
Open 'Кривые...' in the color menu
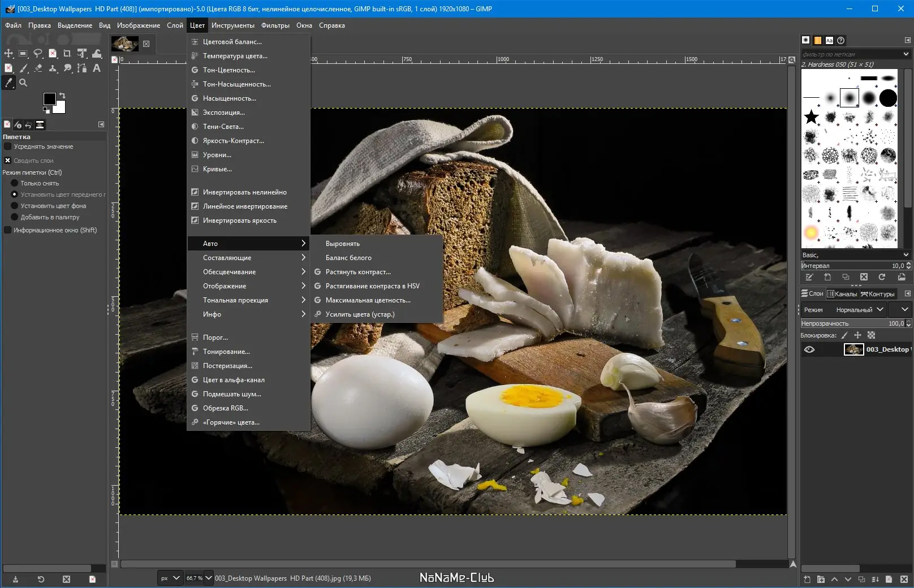[217, 169]
